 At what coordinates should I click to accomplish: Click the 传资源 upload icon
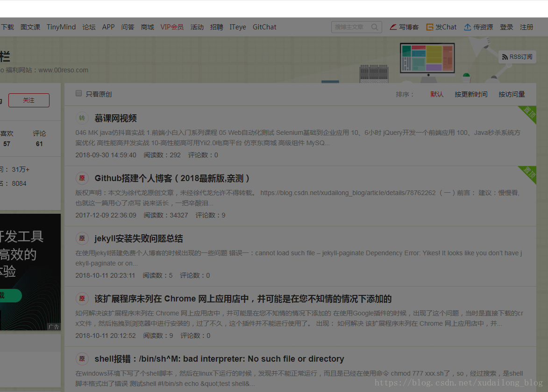coord(468,27)
